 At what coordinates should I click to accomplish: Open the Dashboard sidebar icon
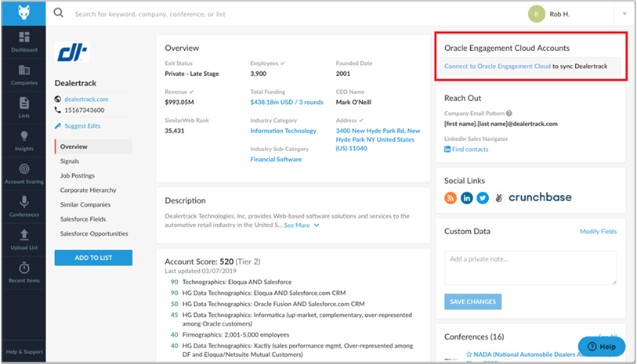pyautogui.click(x=24, y=39)
